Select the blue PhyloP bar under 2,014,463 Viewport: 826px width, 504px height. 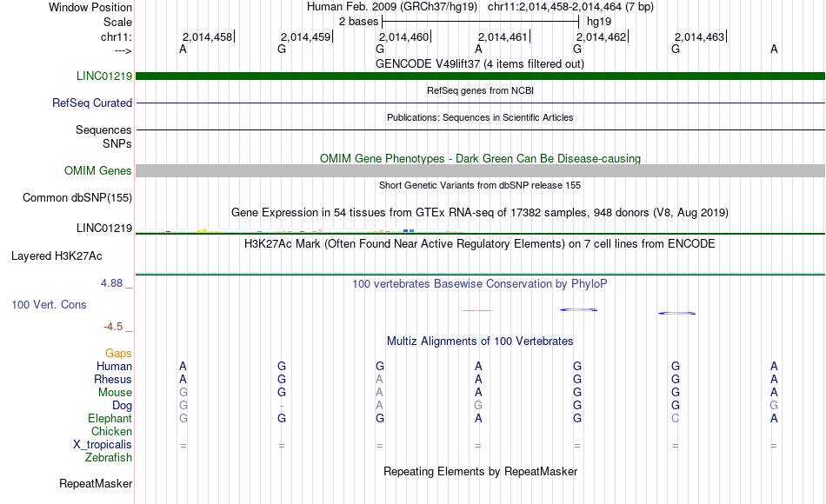pyautogui.click(x=677, y=314)
